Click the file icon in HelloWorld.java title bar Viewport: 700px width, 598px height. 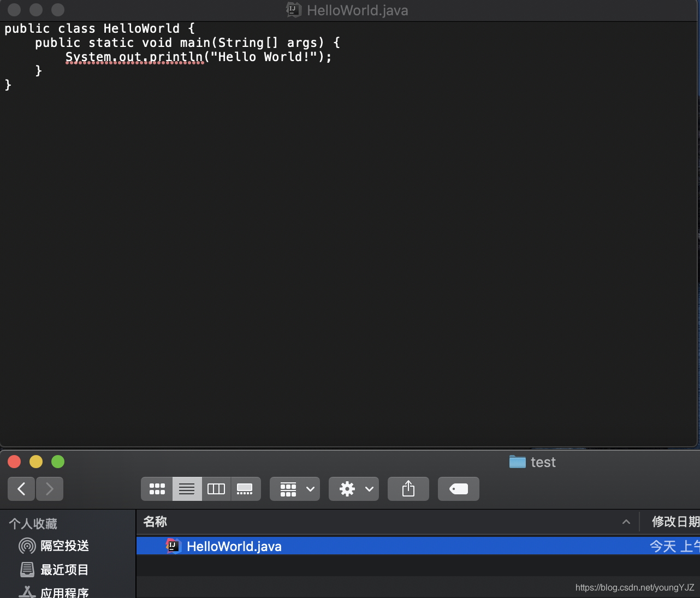click(x=294, y=10)
